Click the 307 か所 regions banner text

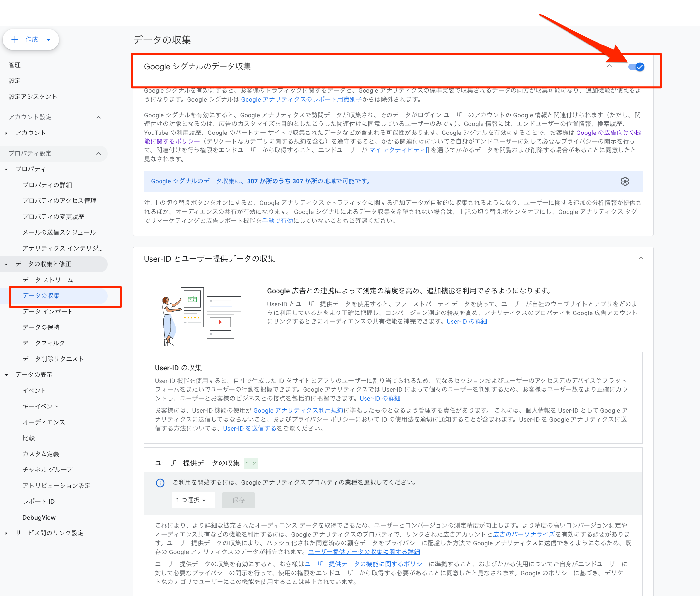(x=260, y=181)
